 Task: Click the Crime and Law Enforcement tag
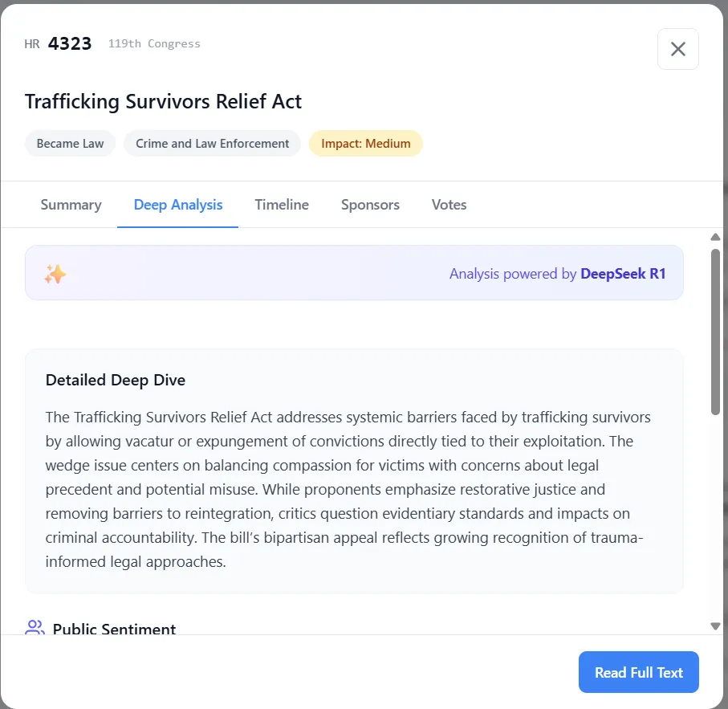tap(212, 144)
